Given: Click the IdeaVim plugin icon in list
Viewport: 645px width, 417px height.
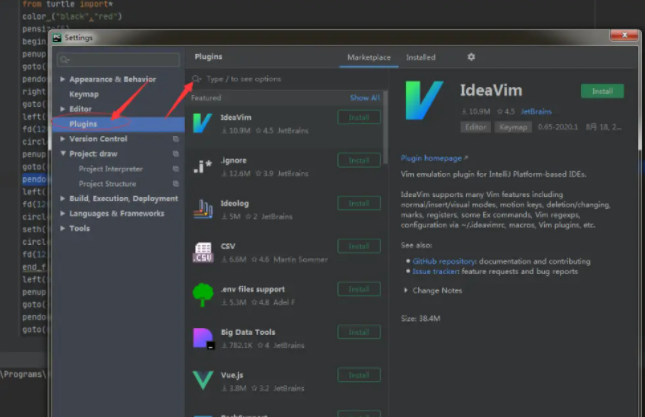Looking at the screenshot, I should 202,123.
